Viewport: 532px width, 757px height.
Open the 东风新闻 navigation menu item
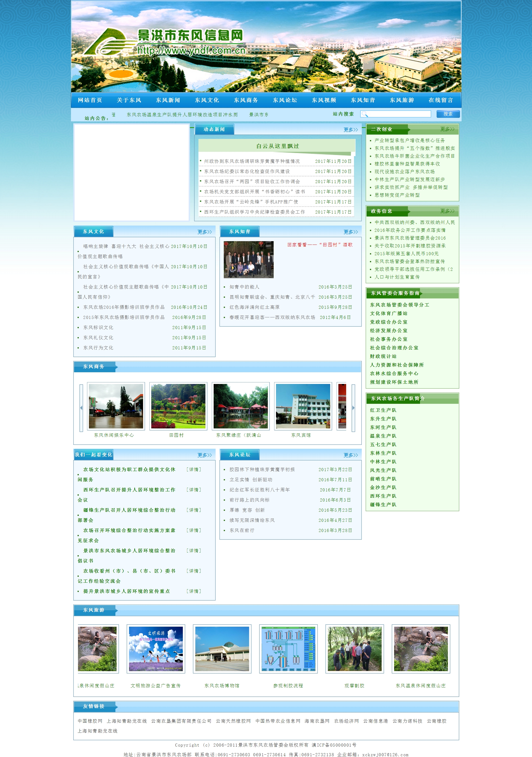[168, 100]
